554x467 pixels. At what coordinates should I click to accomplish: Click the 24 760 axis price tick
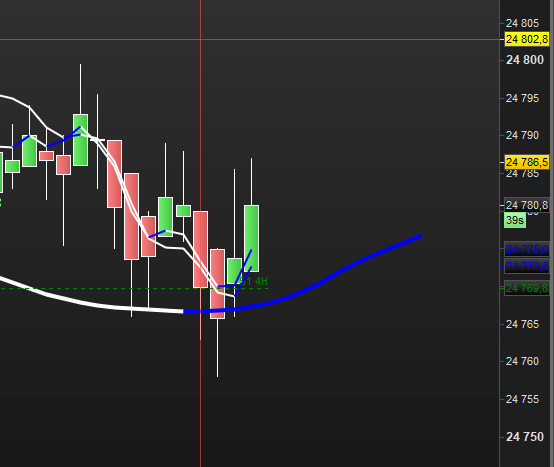[x=522, y=361]
